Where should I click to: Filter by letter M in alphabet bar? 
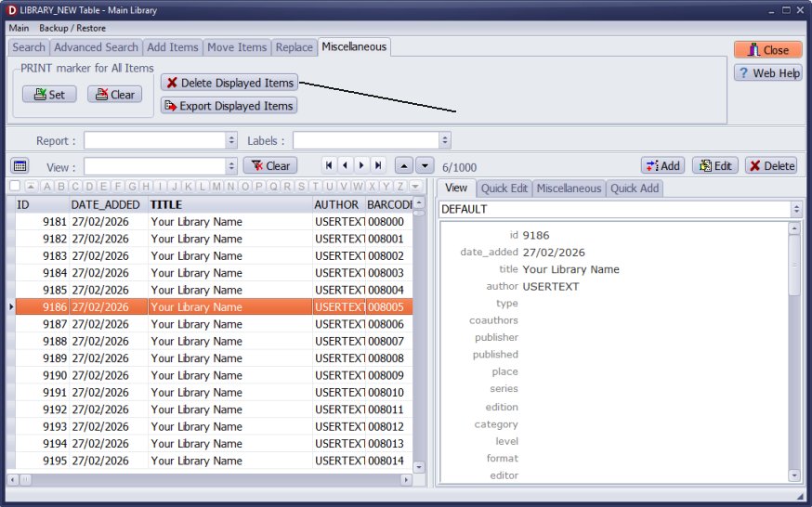pyautogui.click(x=216, y=186)
